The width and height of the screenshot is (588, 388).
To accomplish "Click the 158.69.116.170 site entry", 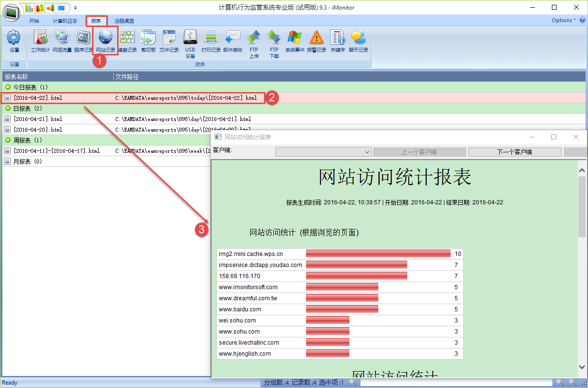I will (x=240, y=276).
